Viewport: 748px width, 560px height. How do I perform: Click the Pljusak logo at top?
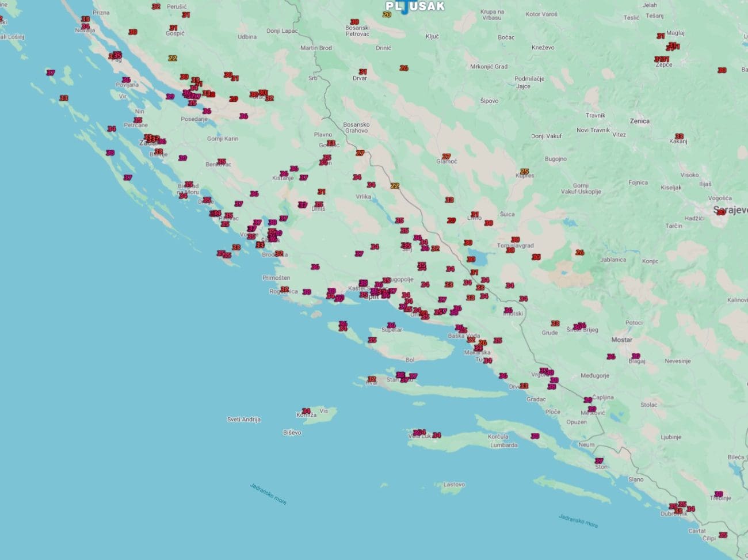415,6
